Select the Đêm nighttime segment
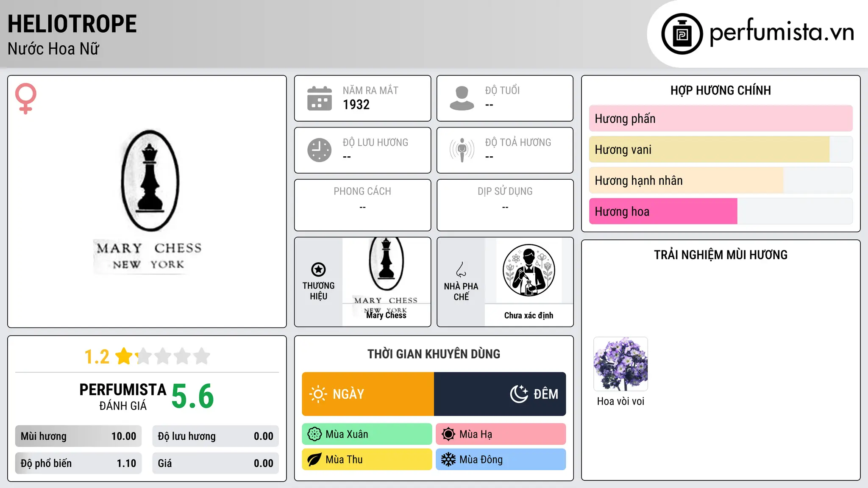 (x=500, y=394)
